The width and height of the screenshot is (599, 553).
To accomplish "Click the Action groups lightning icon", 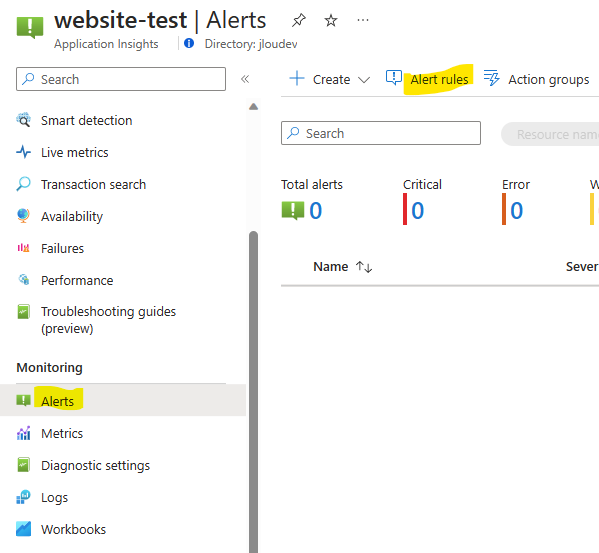I will click(492, 78).
